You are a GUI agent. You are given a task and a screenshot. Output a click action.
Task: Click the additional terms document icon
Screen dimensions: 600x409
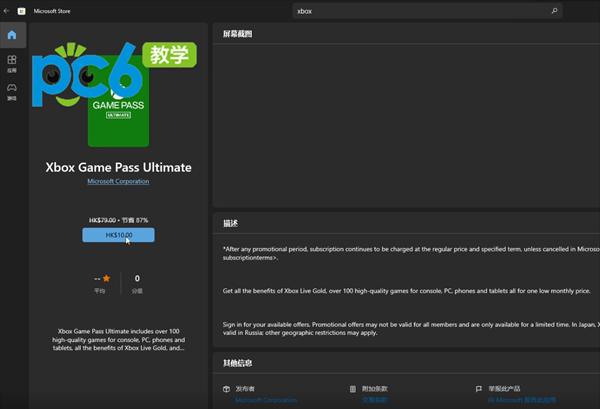tap(353, 389)
